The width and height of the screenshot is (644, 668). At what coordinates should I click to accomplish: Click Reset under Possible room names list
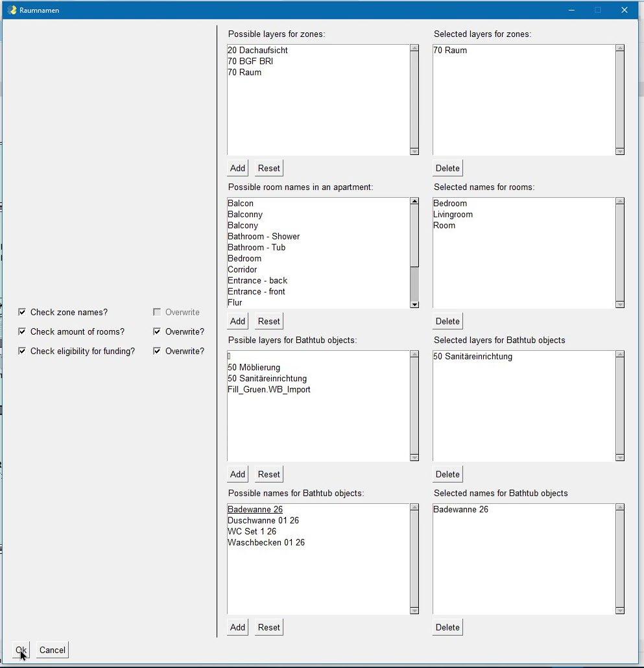pyautogui.click(x=268, y=321)
